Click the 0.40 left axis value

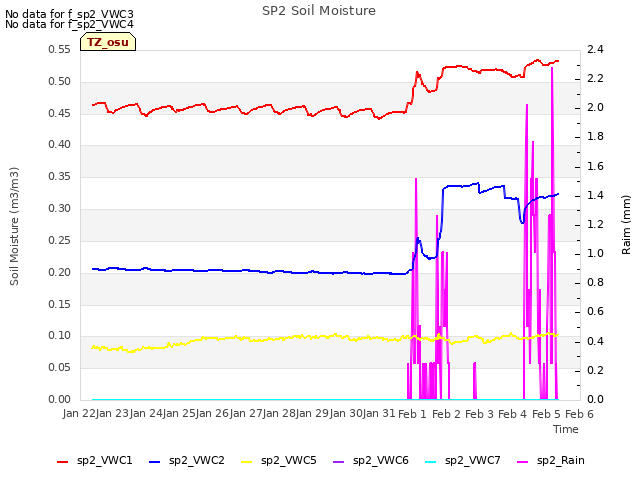click(x=60, y=144)
